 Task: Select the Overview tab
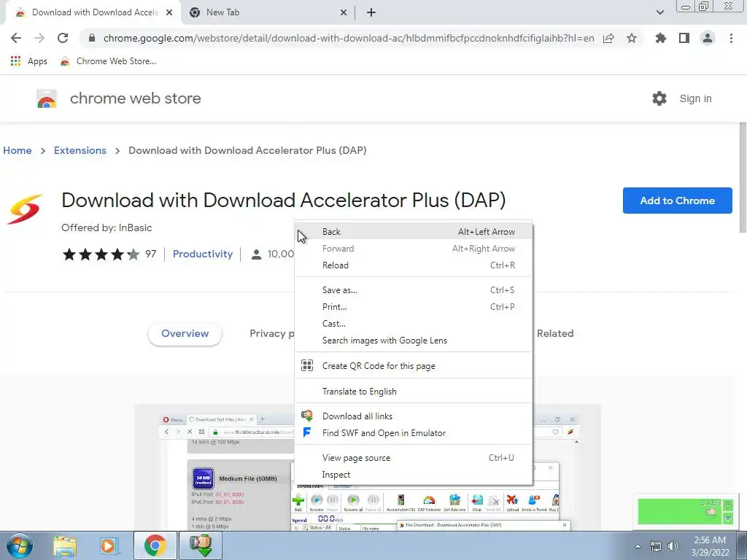[x=185, y=334]
